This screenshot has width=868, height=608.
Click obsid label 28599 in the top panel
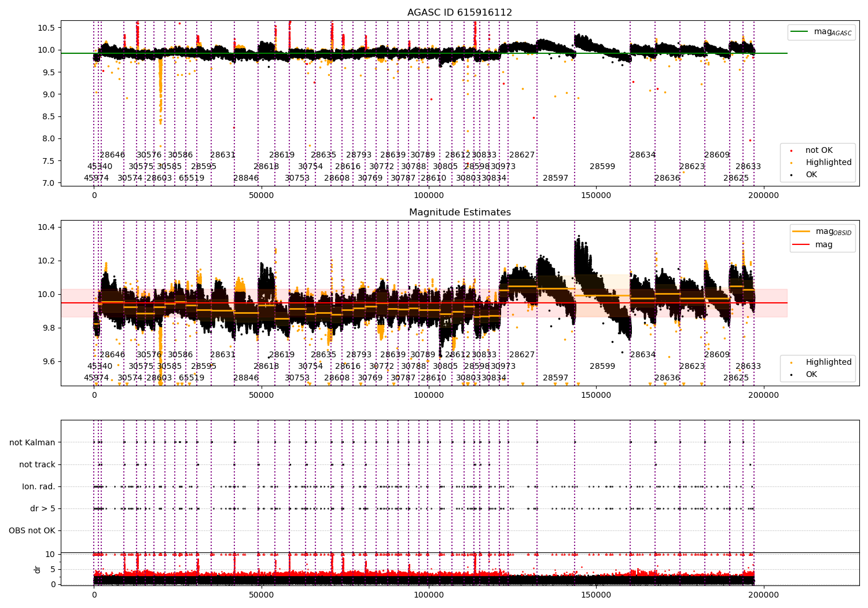(x=602, y=167)
